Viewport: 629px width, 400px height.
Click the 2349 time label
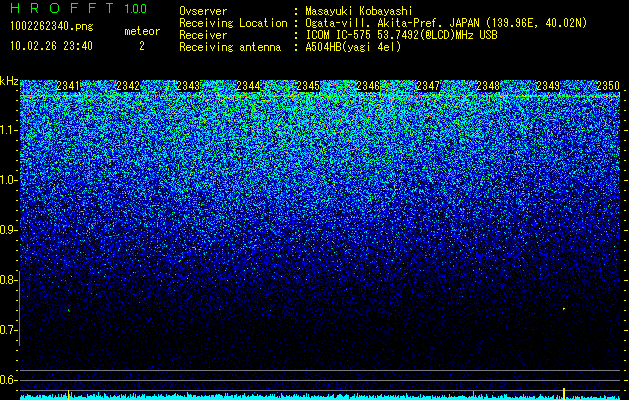point(548,86)
